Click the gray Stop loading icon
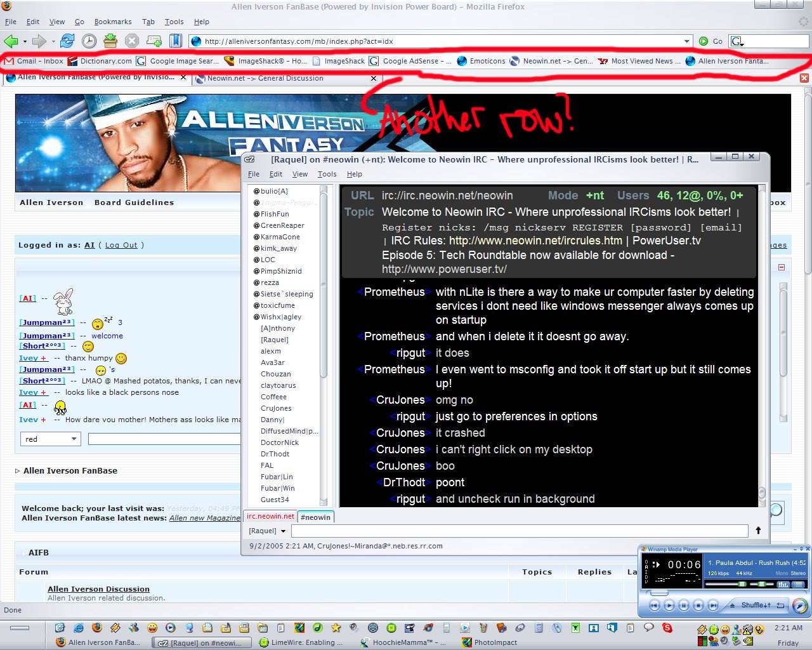Screen dimensions: 812x650 click(x=131, y=41)
